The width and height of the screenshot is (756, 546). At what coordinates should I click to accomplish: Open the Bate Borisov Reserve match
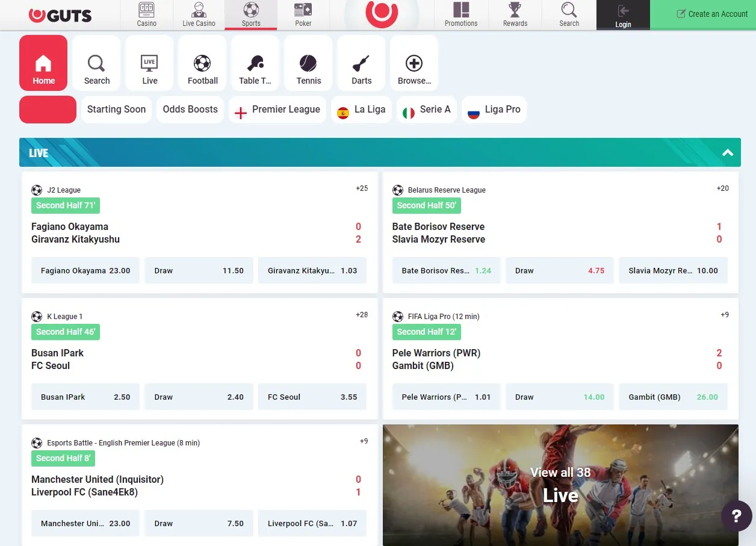tap(438, 226)
